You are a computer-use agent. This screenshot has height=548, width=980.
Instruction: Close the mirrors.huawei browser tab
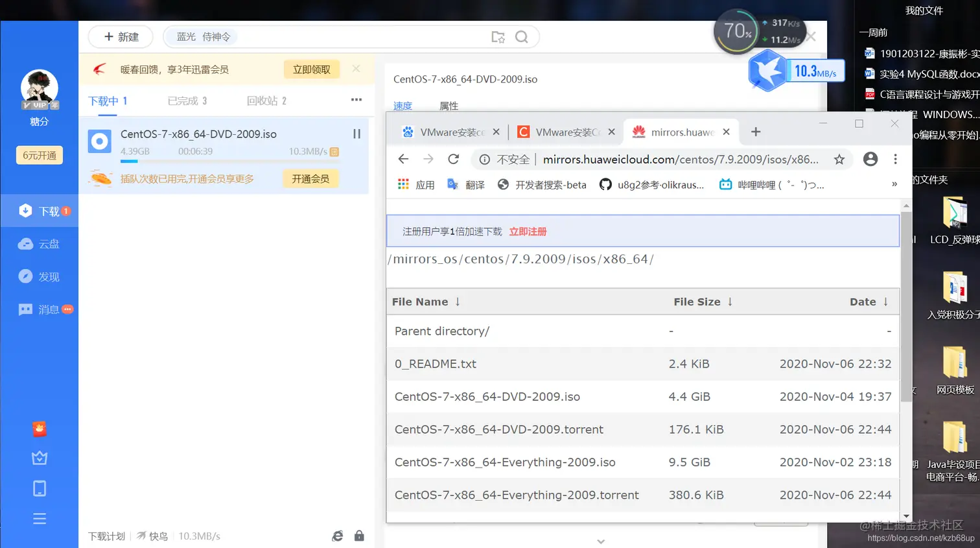726,132
